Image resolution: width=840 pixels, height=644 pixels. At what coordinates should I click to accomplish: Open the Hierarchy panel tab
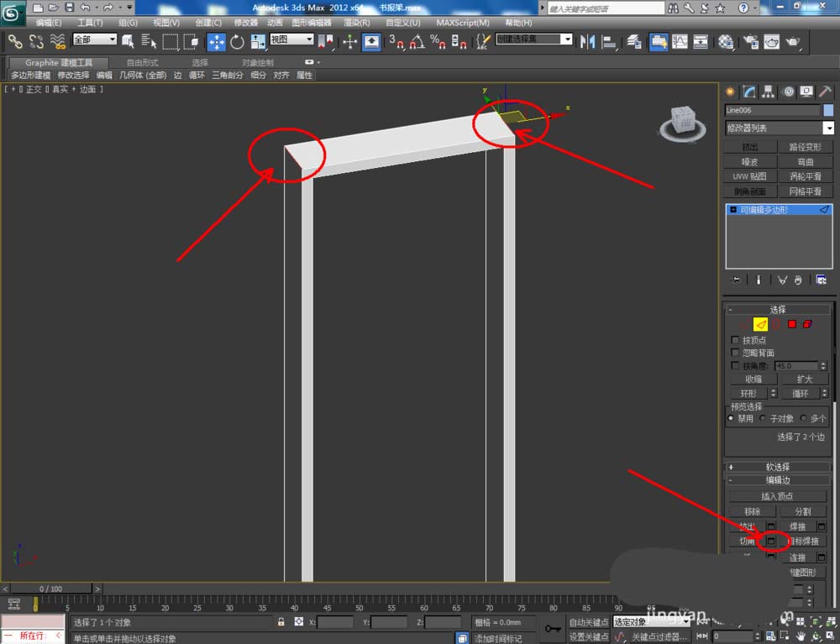pyautogui.click(x=769, y=92)
